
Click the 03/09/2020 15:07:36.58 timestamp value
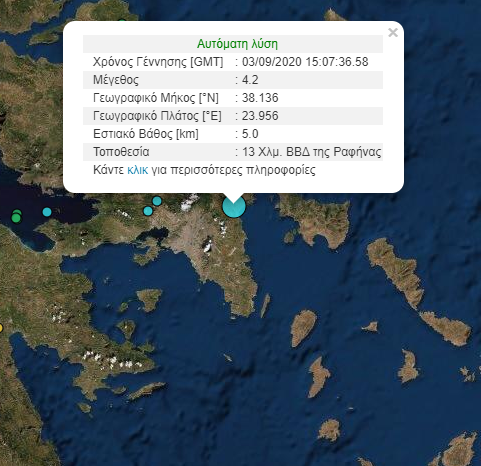tap(305, 62)
